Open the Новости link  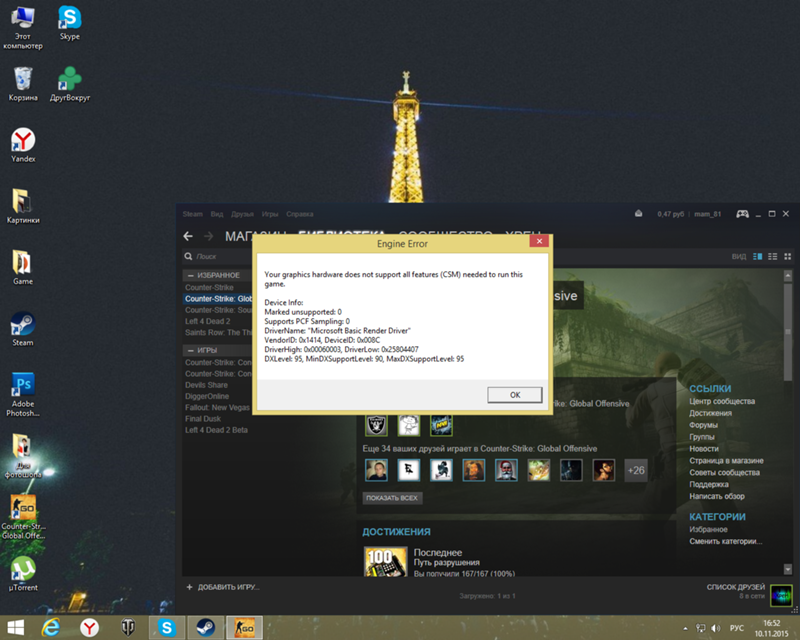click(x=704, y=449)
